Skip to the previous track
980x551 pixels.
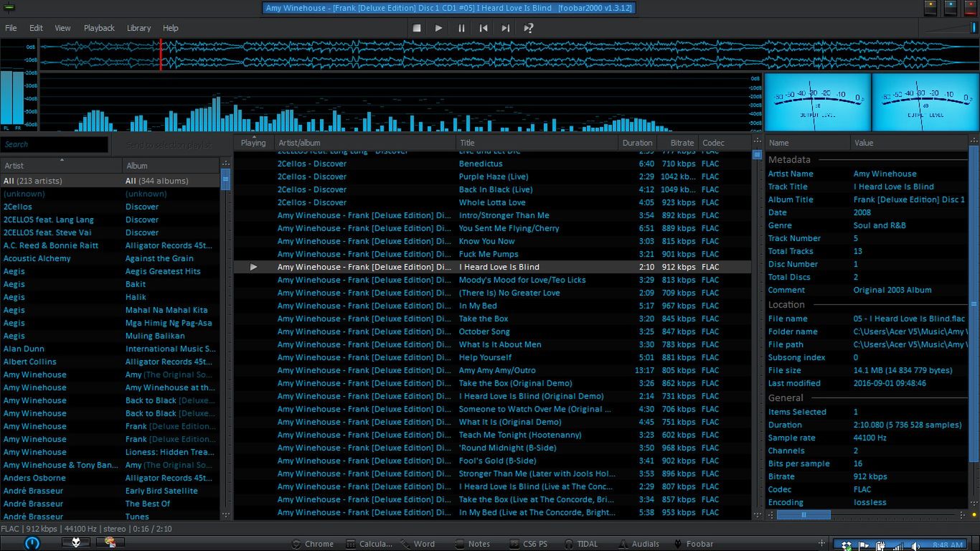point(484,28)
